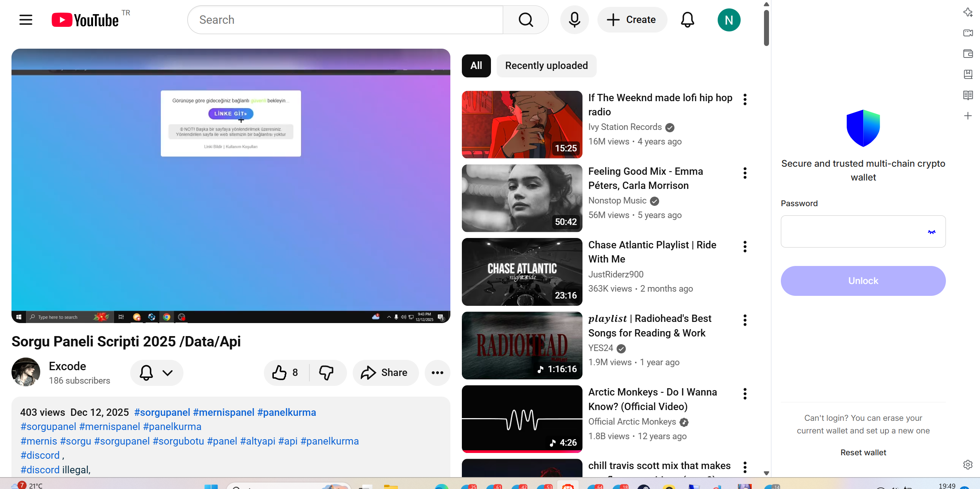Open options menu for Feeling Good Mix
Screen dimensions: 980x489
coord(745,173)
